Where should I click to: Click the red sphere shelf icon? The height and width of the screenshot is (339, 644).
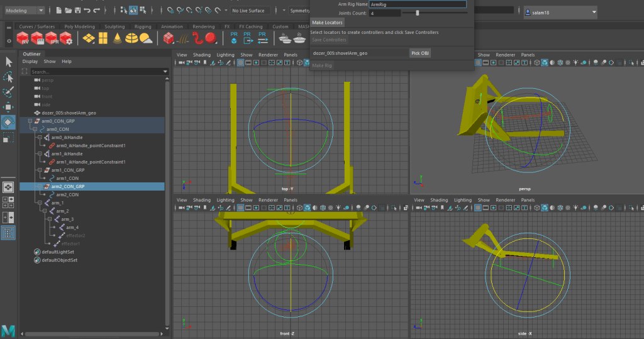[210, 39]
